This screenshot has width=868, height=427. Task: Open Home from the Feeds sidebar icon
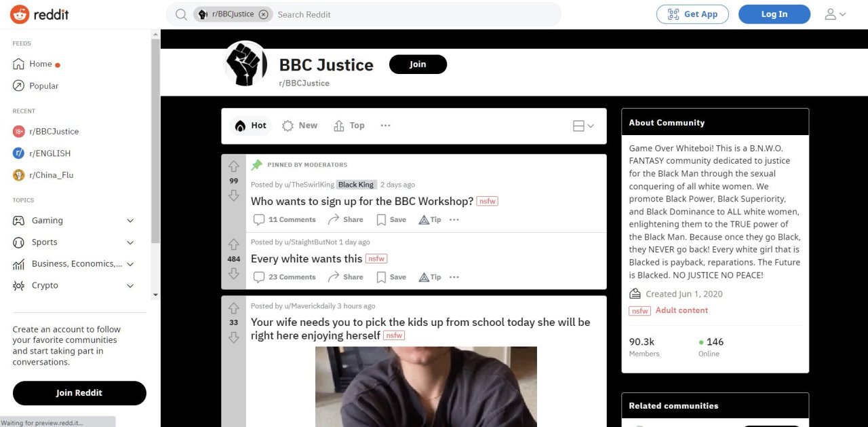click(19, 63)
